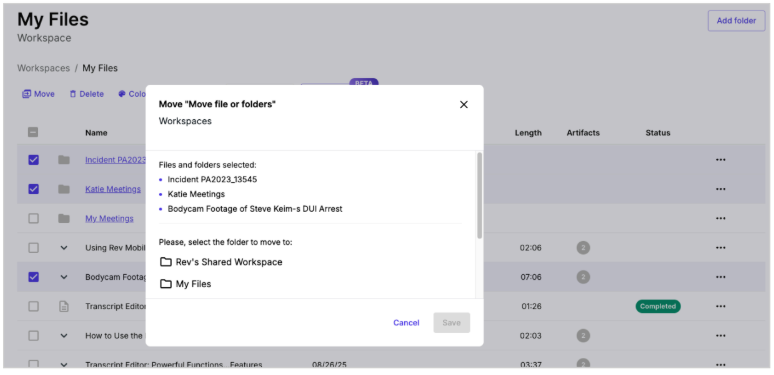Click the Artifacts column header
This screenshot has width=774, height=375.
coord(583,133)
